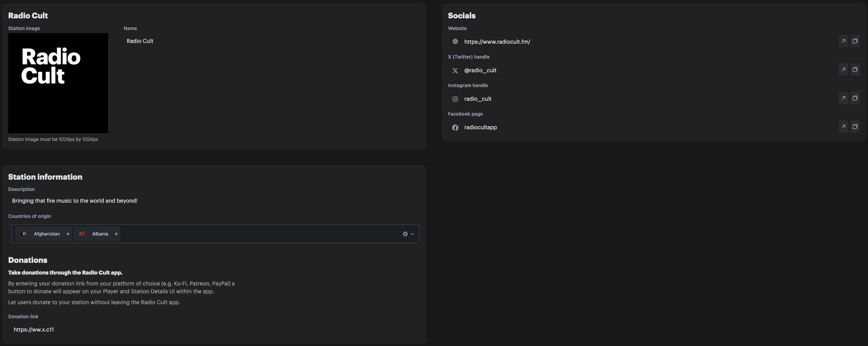Click the Radio Cult station image
The height and width of the screenshot is (346, 868).
click(x=58, y=83)
